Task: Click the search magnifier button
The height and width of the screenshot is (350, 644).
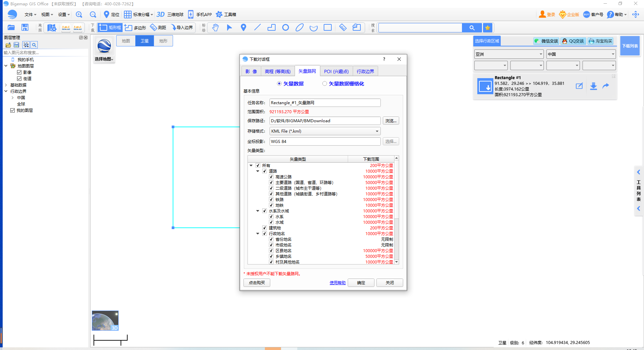Action: [472, 28]
